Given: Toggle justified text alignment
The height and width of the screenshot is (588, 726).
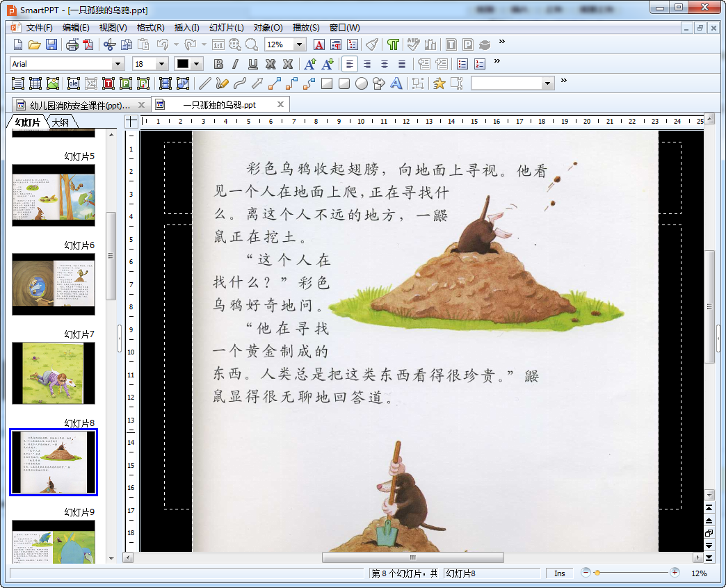Looking at the screenshot, I should [x=402, y=65].
